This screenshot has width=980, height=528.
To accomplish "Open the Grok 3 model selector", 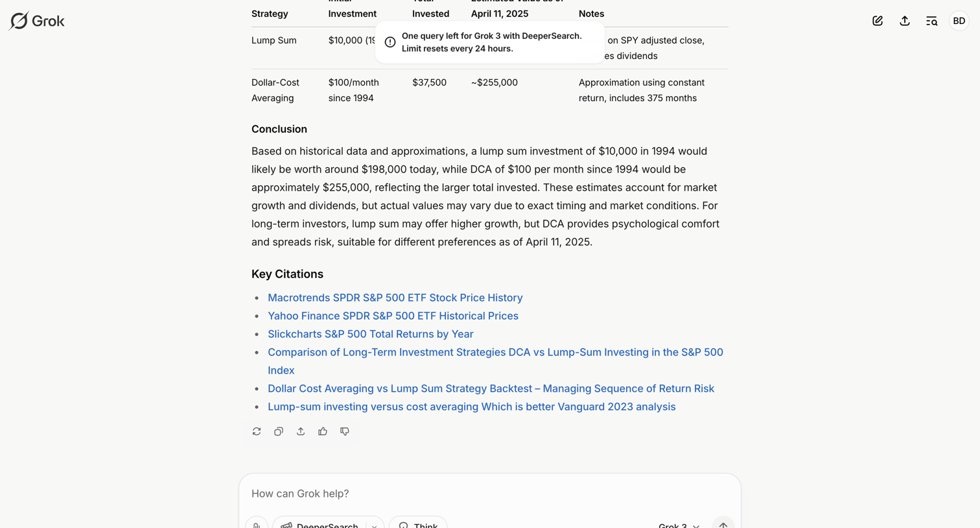I will 679,525.
